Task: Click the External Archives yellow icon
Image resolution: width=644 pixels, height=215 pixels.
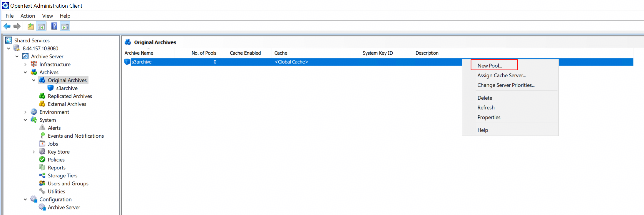Action: (x=42, y=104)
